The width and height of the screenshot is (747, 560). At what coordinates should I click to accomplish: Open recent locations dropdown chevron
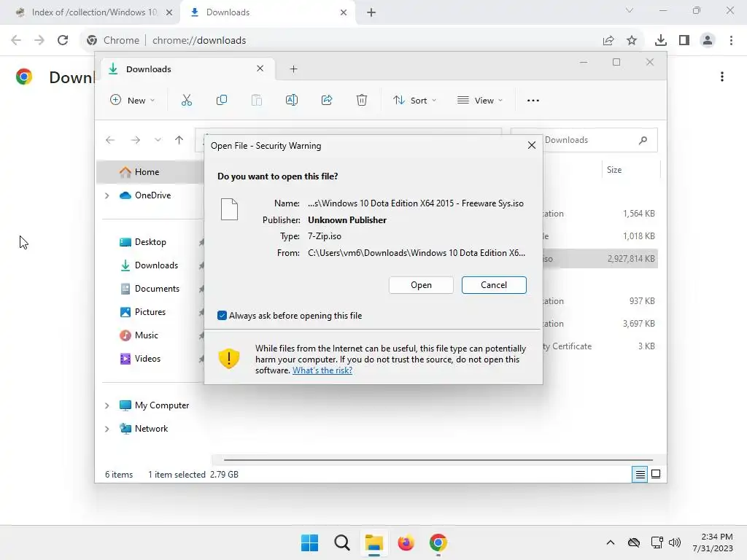158,140
